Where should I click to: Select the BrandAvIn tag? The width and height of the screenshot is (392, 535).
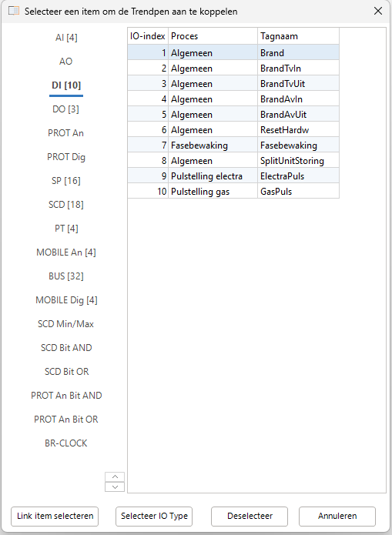tap(299, 99)
